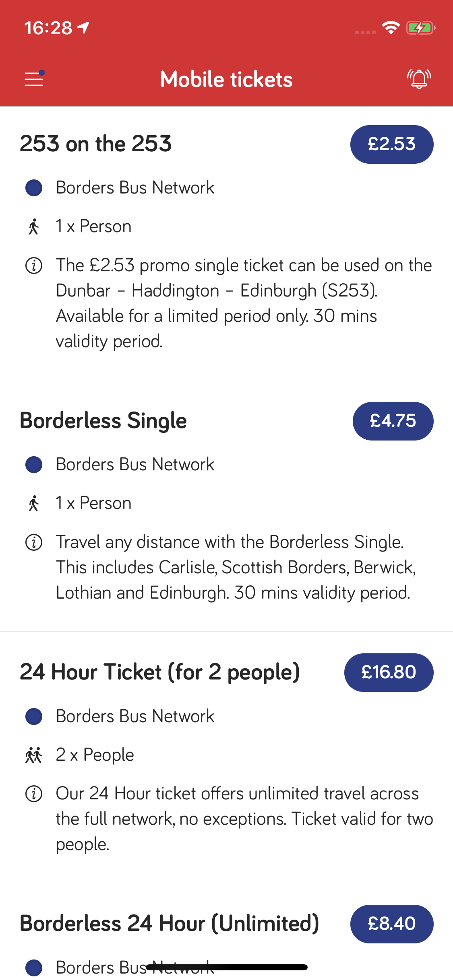Select the 24 Hour Ticket (for 2 people) heading
This screenshot has height=980, width=453.
tap(160, 672)
